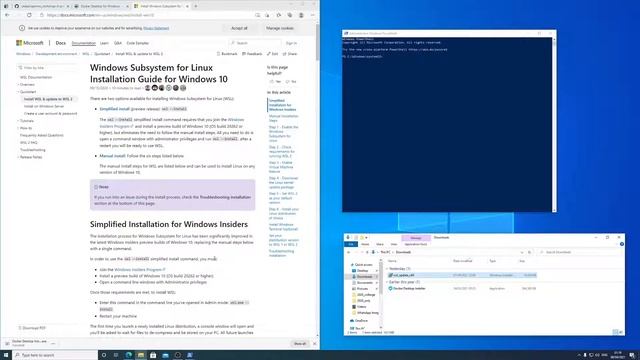640x360 pixels.
Task: Click Explorer up-directory arrow
Action: coord(367,252)
